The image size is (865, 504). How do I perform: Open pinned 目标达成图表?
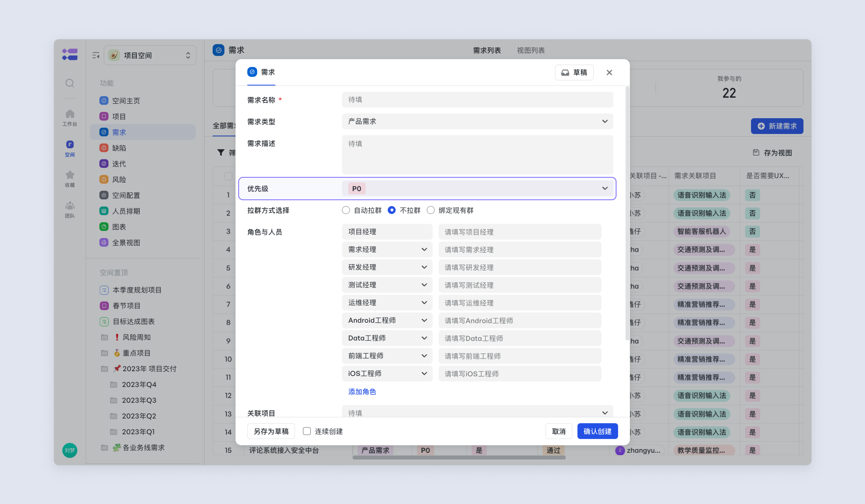143,321
